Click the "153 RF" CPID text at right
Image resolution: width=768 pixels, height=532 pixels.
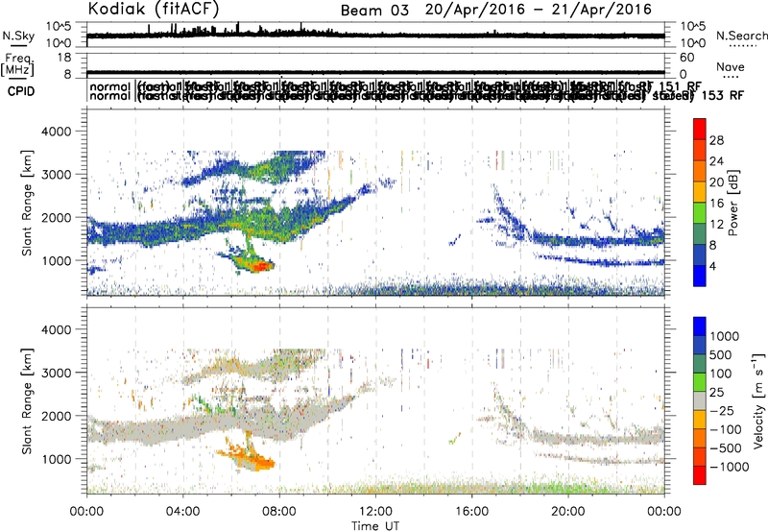[x=723, y=95]
